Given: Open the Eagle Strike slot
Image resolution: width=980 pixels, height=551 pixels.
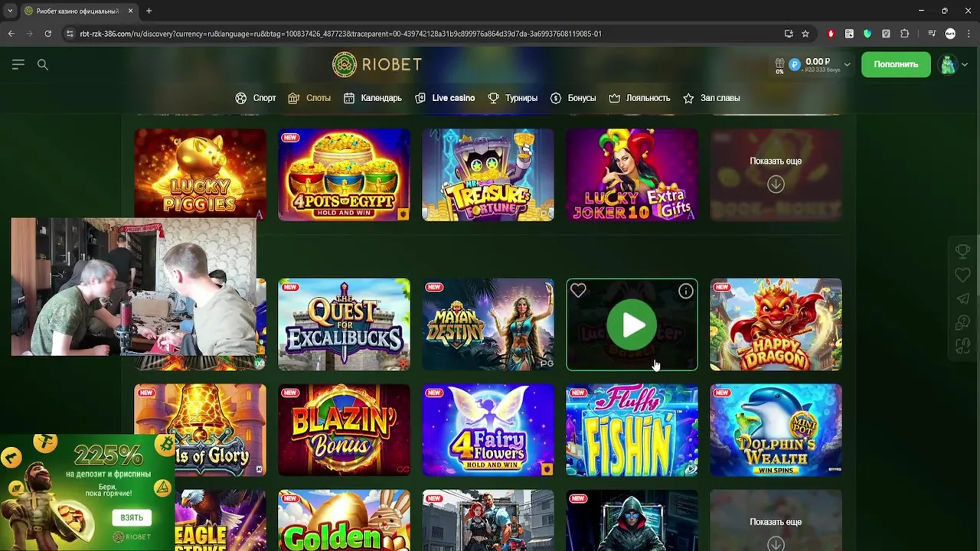Looking at the screenshot, I should coord(220,520).
